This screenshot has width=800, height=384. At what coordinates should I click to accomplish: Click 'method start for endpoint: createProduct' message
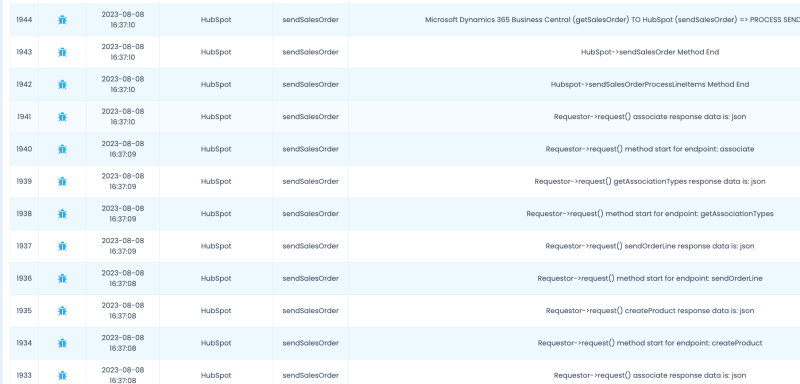pos(650,343)
